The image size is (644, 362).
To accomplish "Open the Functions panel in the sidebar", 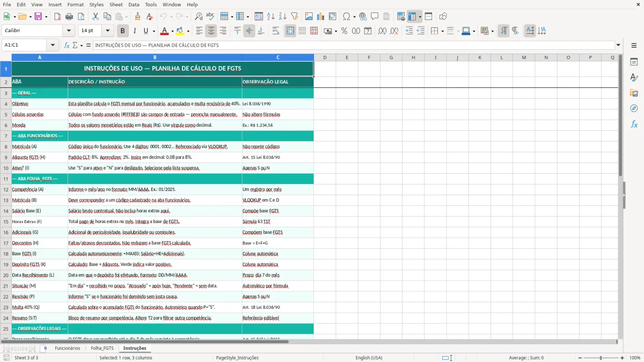I will pos(634,124).
